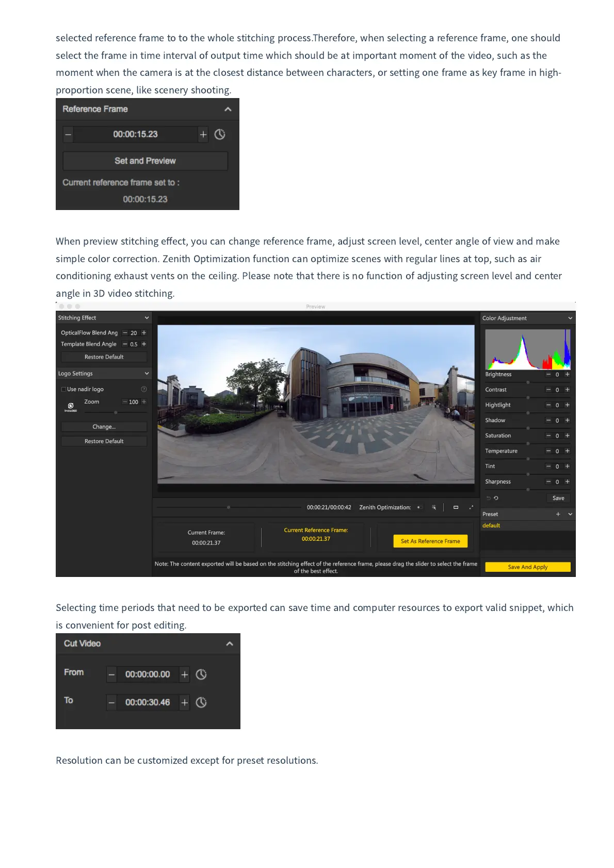Enable the Use nadir logo checkbox
The image size is (614, 868).
point(63,390)
